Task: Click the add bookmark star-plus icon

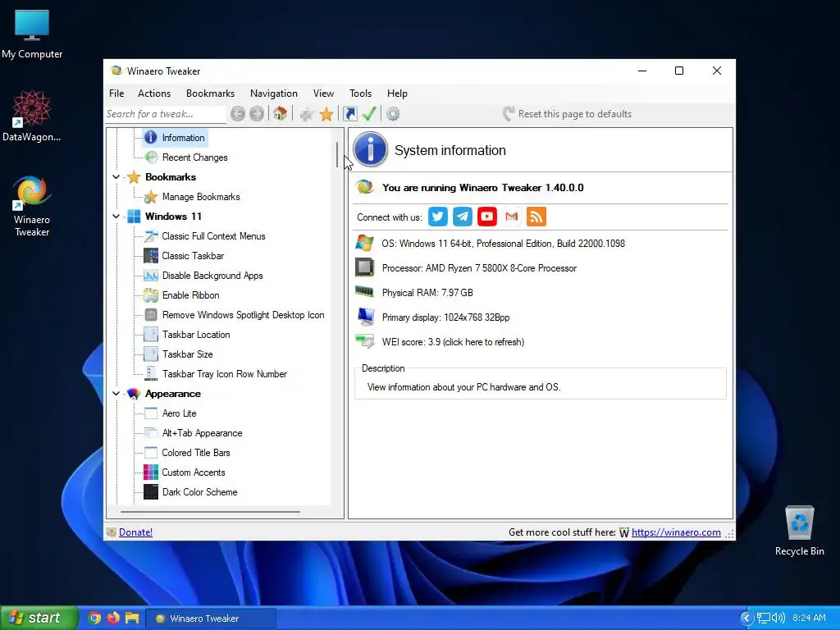Action: (x=307, y=114)
